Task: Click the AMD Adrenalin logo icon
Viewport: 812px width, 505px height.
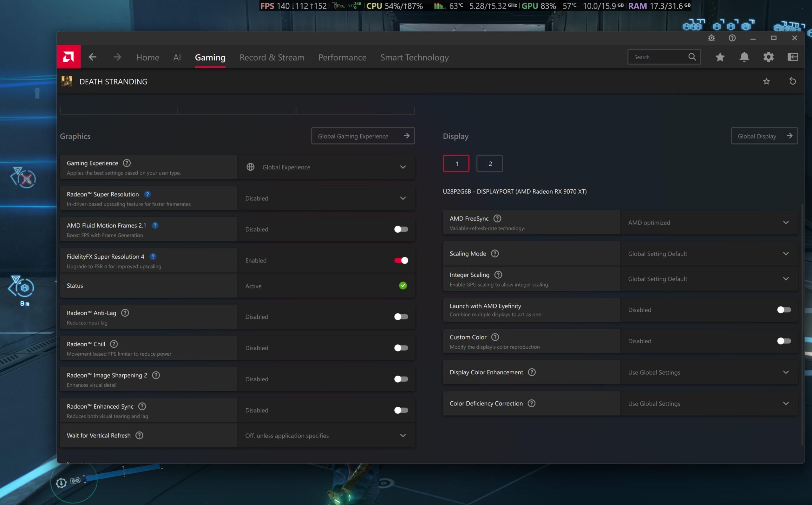Action: click(x=69, y=57)
